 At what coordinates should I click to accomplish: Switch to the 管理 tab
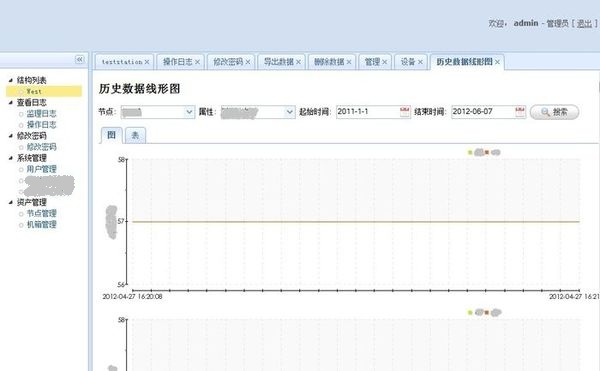point(372,62)
